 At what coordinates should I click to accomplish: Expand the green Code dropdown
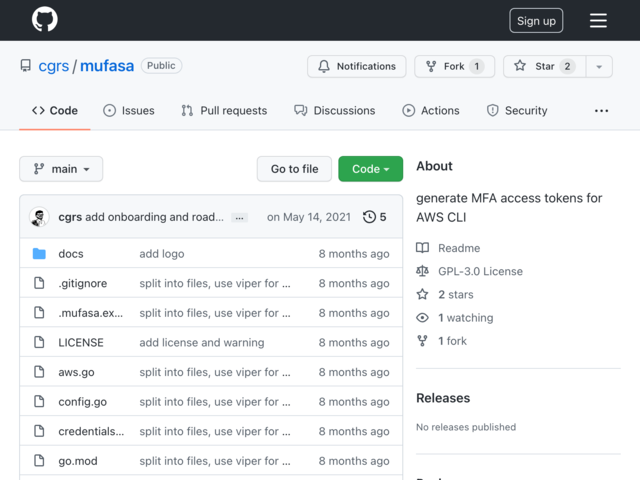pyautogui.click(x=370, y=169)
